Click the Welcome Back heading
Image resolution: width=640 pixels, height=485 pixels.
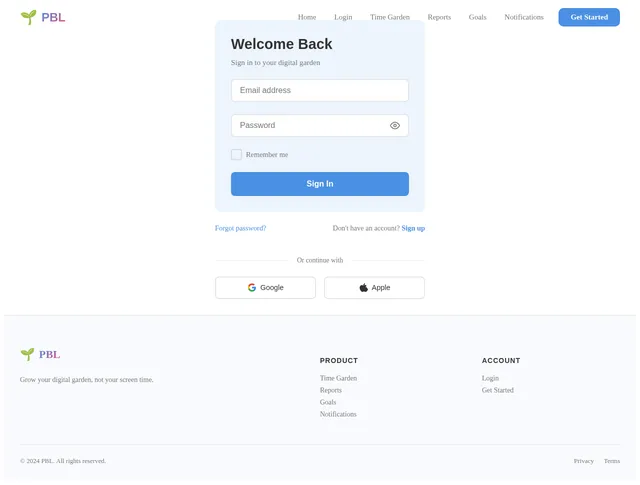coord(282,44)
